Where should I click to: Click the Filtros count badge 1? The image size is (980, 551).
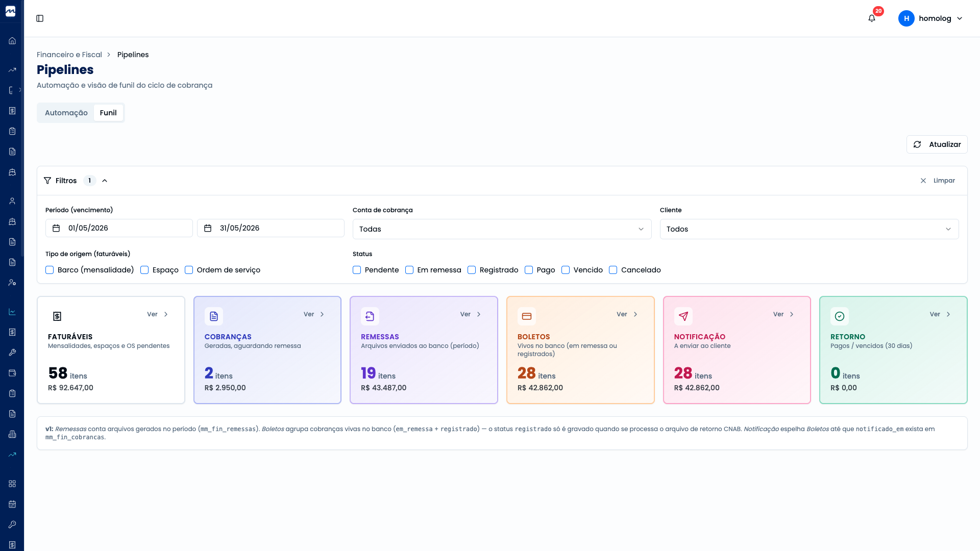(90, 181)
